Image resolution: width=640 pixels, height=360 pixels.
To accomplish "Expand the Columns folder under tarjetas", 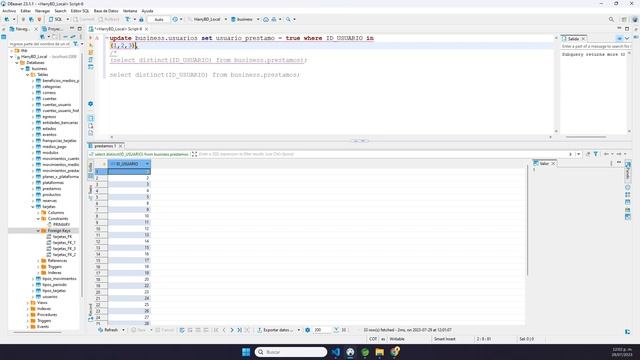I will click(38, 213).
